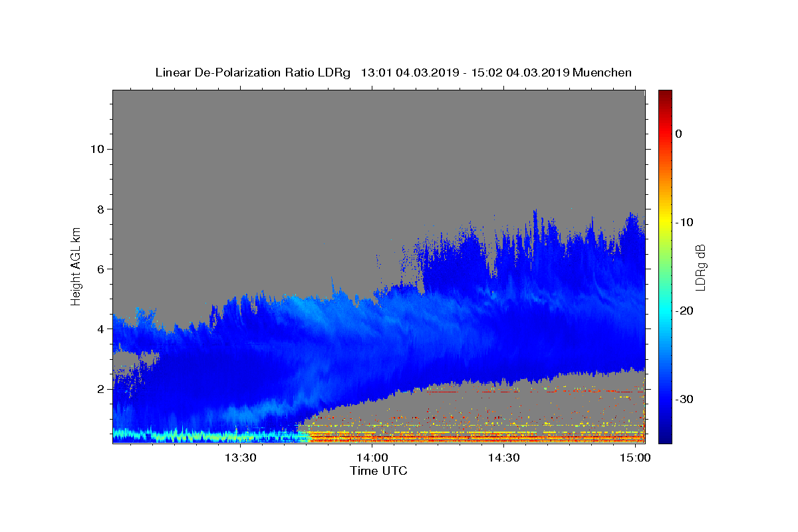This screenshot has height=532, width=798.
Task: Click the 14:00 time tick label
Action: click(372, 458)
